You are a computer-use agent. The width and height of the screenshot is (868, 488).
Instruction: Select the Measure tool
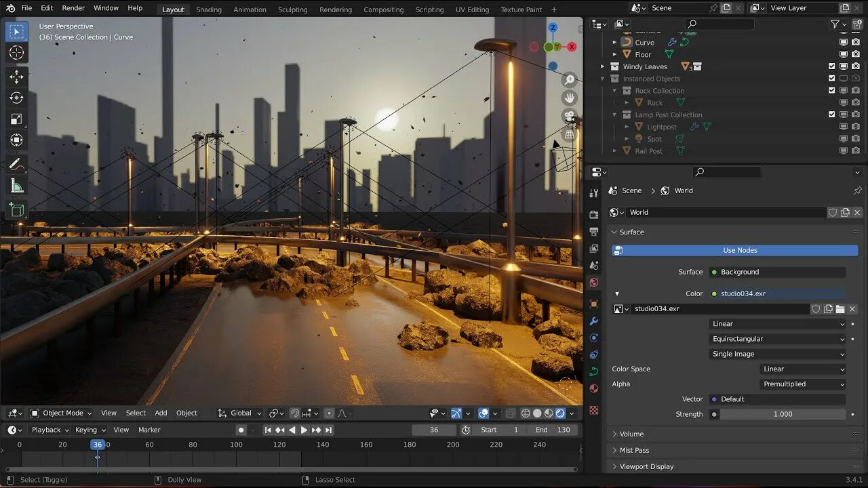coord(17,186)
